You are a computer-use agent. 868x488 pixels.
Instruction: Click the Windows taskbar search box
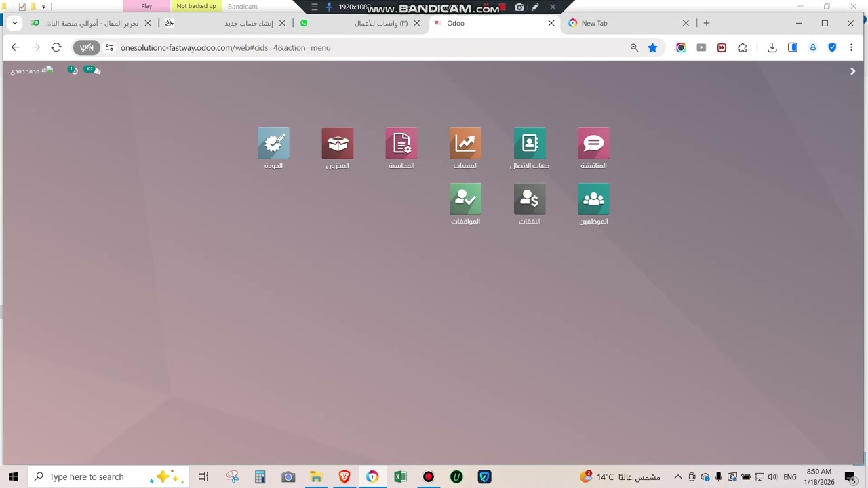click(107, 476)
